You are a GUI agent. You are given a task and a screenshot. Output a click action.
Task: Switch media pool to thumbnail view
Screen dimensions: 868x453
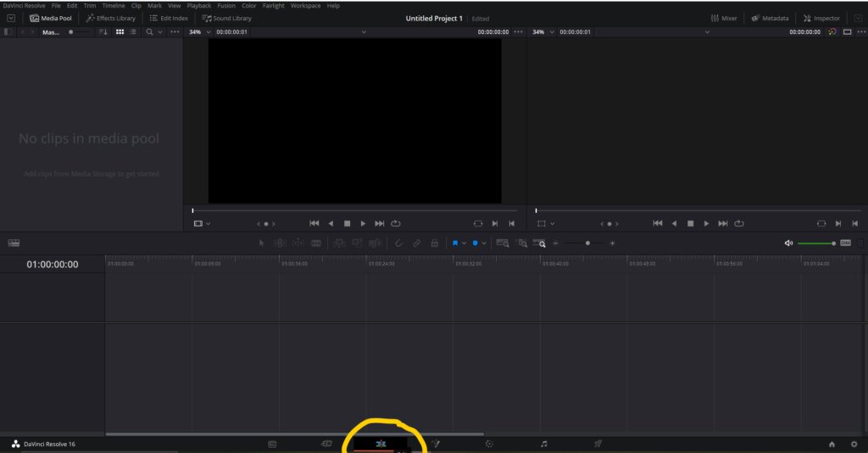[120, 32]
